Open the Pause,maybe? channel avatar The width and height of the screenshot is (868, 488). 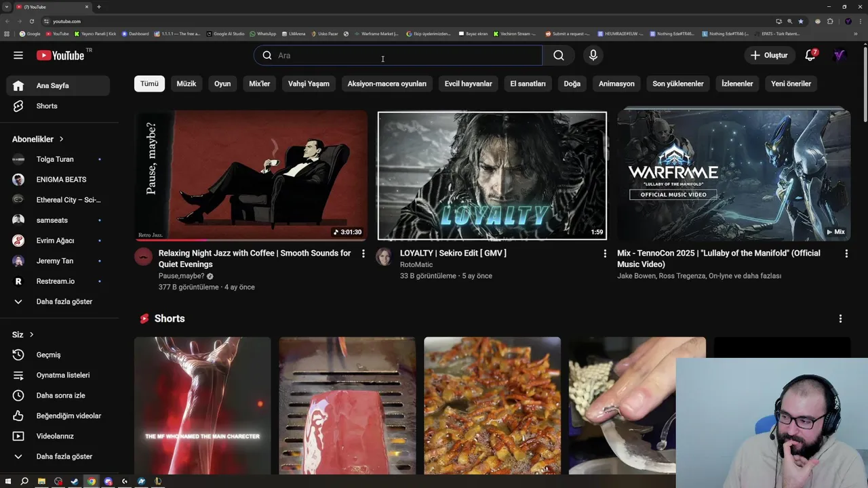point(143,257)
